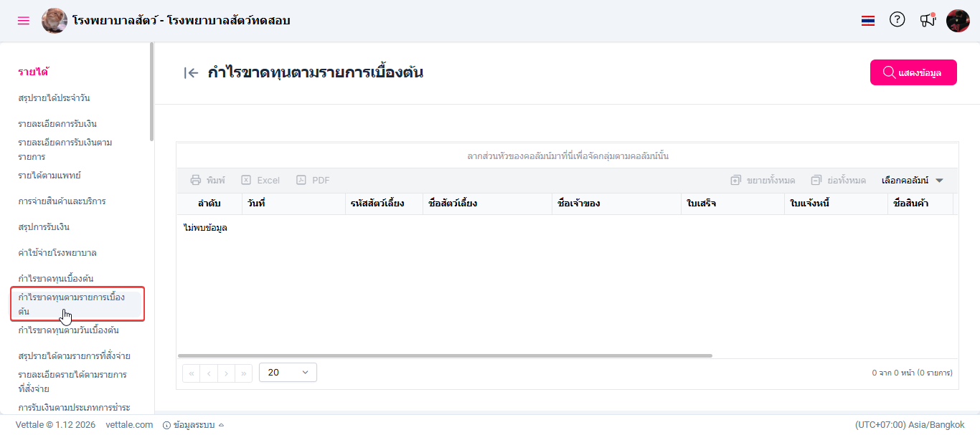Go to last page pager button
980x435 pixels.
244,373
